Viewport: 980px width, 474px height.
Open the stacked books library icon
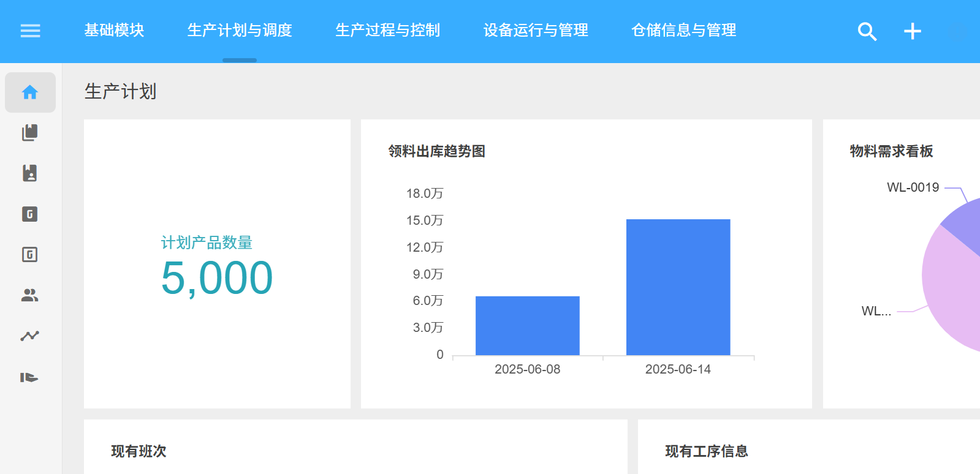[x=30, y=133]
